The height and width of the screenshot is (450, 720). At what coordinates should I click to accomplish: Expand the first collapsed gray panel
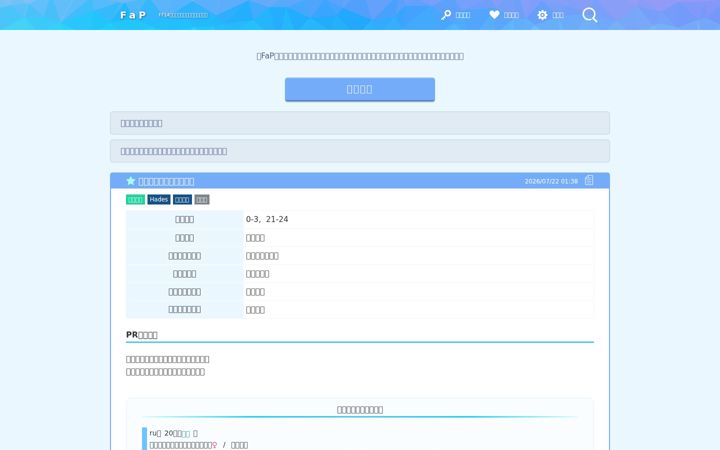[x=360, y=123]
